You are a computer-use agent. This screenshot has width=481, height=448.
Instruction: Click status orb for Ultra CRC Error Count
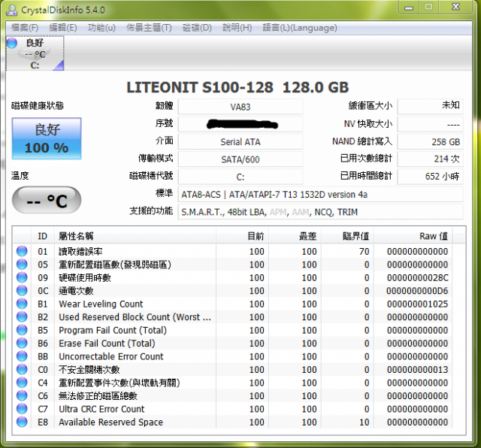[22, 409]
